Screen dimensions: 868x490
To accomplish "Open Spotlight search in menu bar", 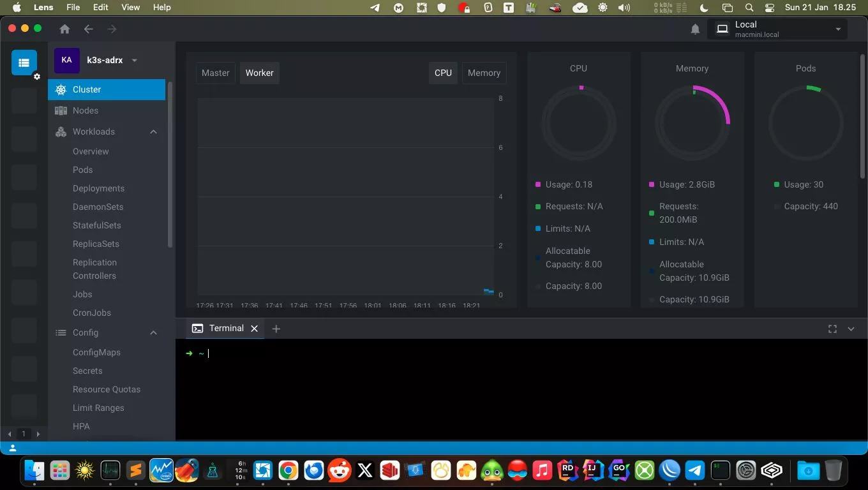I will (749, 8).
